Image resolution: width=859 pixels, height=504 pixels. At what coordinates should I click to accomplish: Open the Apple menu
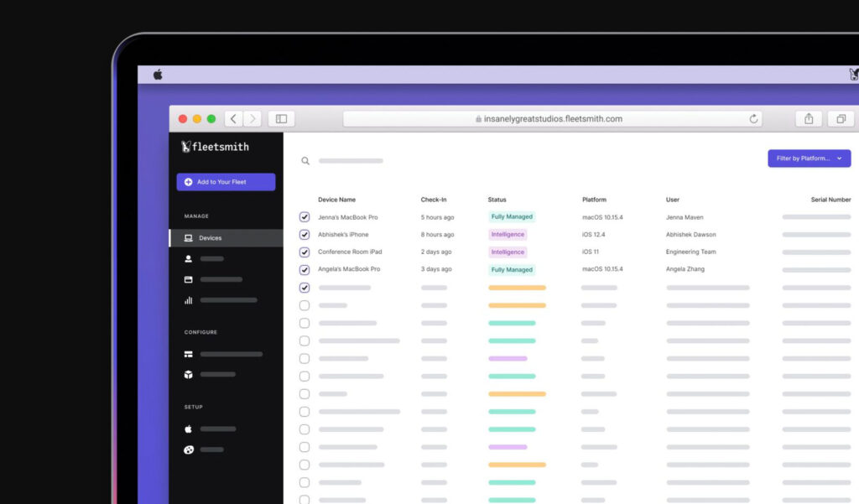(158, 75)
